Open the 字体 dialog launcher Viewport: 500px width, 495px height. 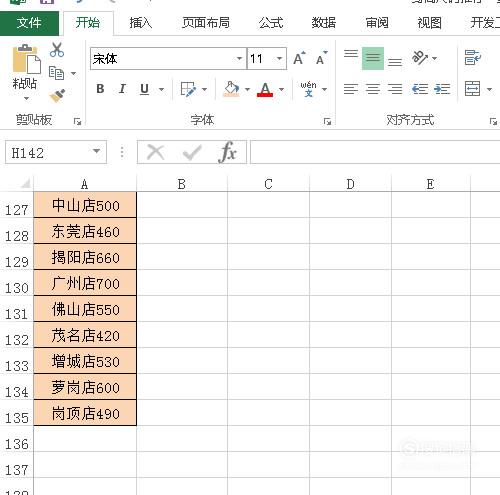coord(327,122)
